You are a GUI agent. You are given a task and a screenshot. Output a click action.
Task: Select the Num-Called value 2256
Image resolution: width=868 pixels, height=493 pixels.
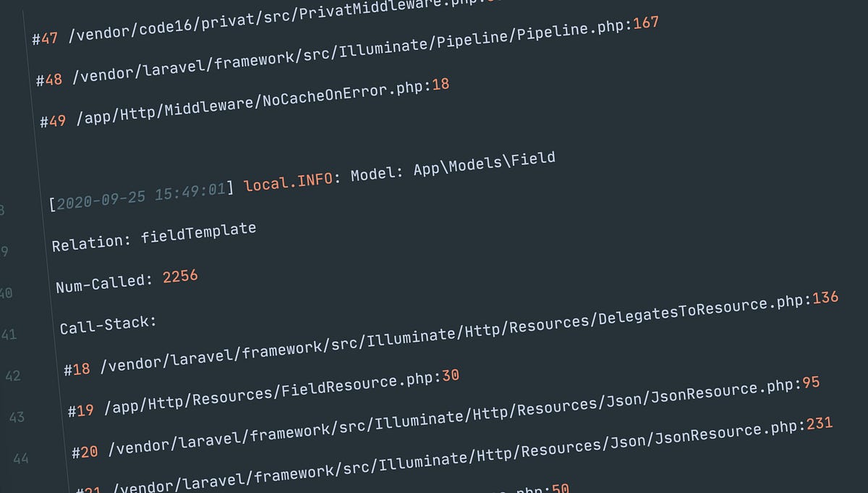click(179, 275)
